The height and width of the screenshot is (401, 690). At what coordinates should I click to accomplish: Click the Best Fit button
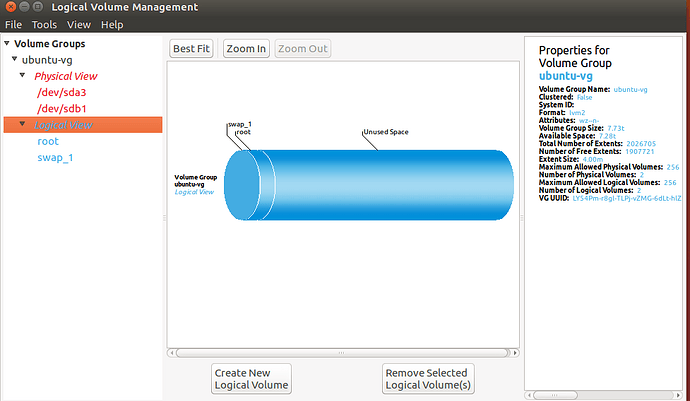click(191, 49)
